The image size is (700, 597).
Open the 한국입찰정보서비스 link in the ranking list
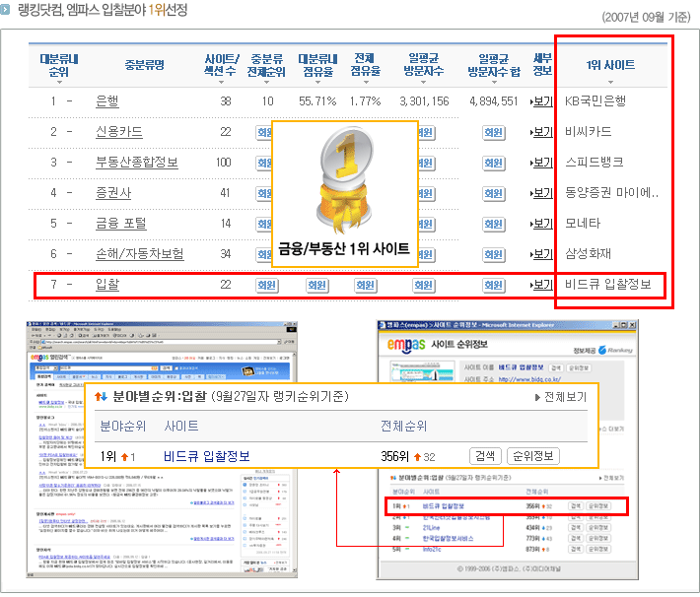click(448, 539)
